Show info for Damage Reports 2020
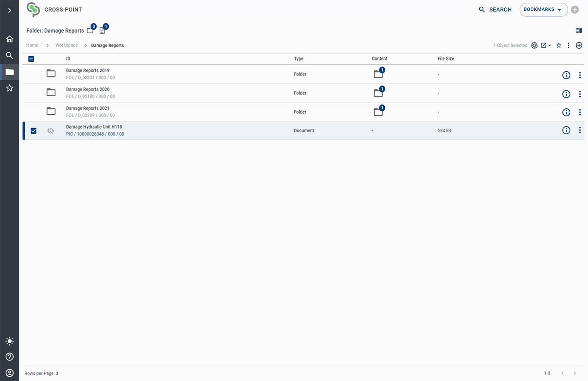This screenshot has height=381, width=588. pos(566,94)
